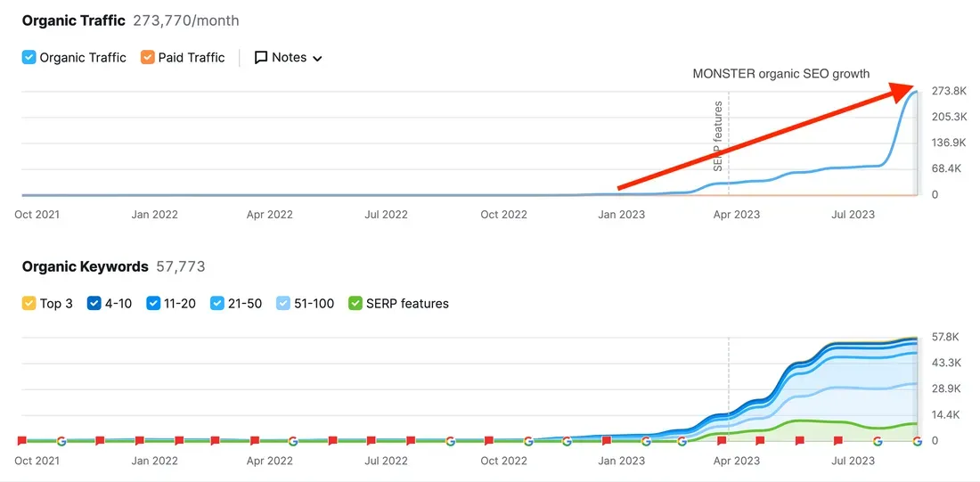Click the '14.4K' y-axis label
This screenshot has height=482, width=980.
click(946, 415)
